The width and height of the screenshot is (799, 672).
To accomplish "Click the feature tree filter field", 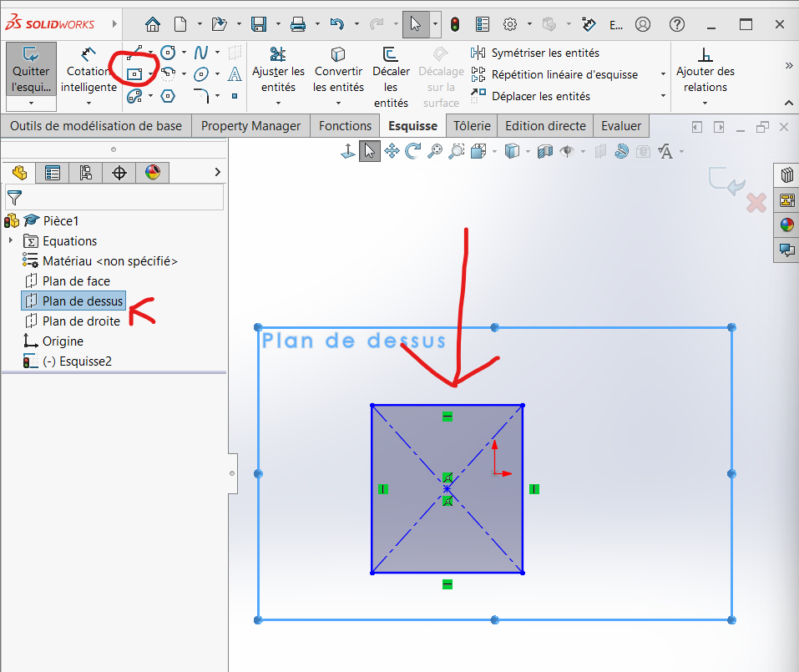I will coord(114,197).
